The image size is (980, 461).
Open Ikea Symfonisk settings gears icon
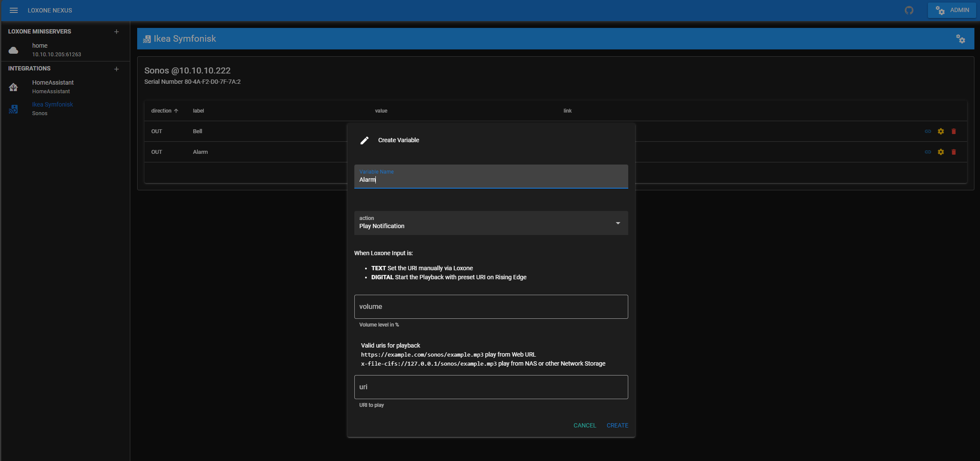pyautogui.click(x=960, y=39)
